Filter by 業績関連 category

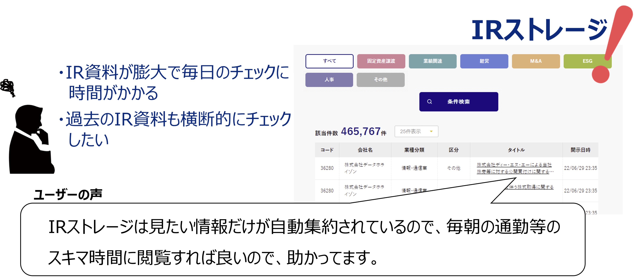(x=432, y=61)
